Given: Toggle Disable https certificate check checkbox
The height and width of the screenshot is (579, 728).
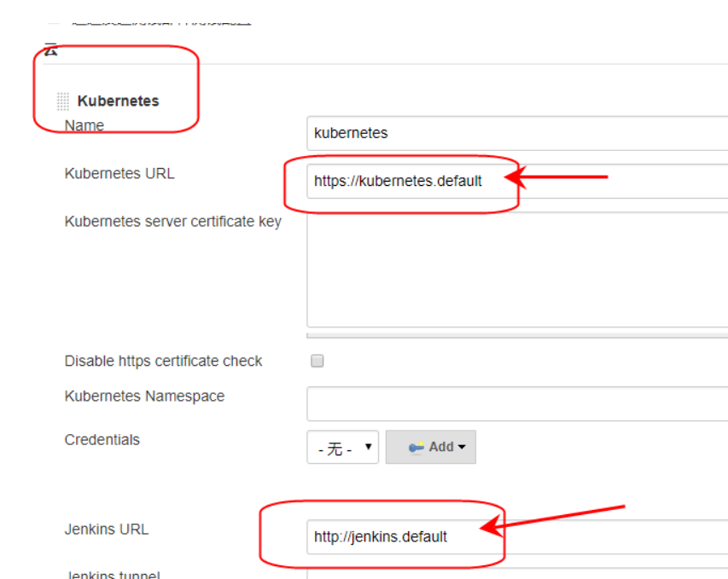Looking at the screenshot, I should pos(317,361).
